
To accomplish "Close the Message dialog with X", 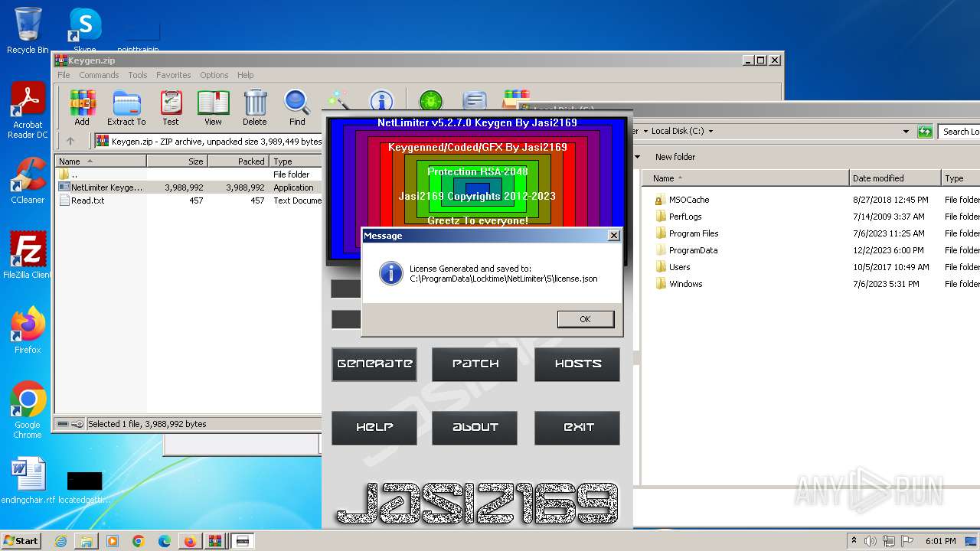I will (x=613, y=236).
